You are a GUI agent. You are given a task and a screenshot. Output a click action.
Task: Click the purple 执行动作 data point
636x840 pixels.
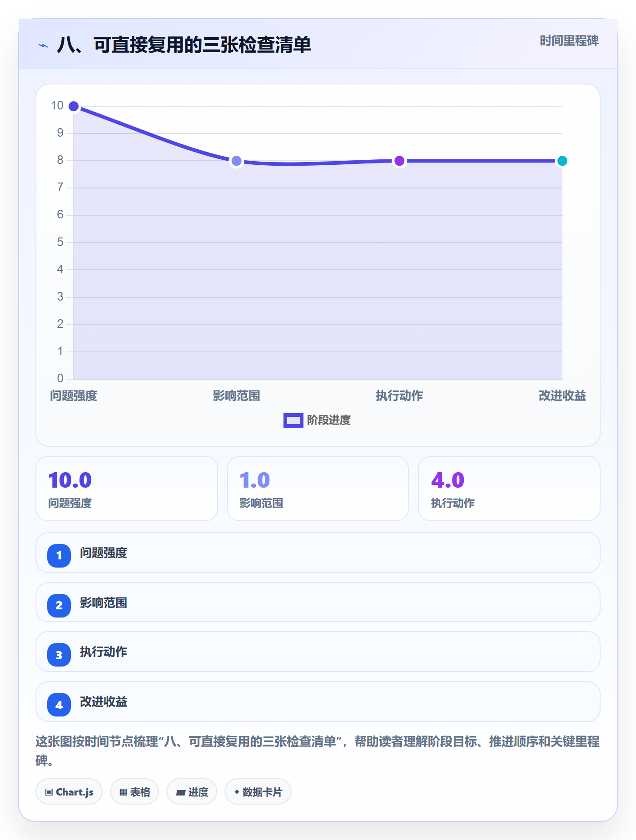pos(399,161)
